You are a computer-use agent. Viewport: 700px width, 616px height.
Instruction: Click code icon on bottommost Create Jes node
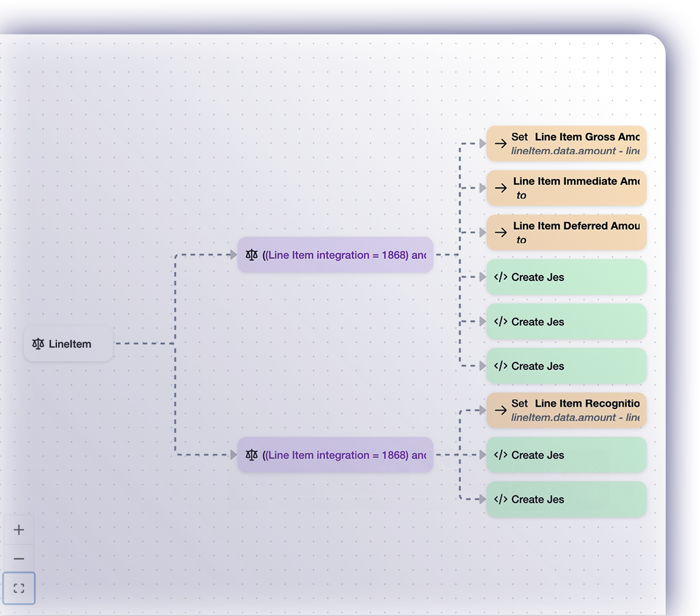pos(501,500)
